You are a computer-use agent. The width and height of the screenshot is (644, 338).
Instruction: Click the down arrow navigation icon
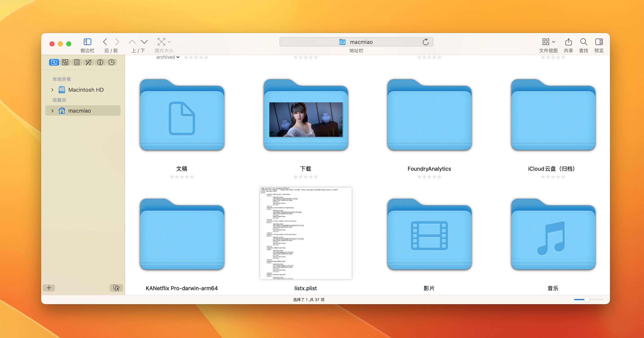(144, 42)
